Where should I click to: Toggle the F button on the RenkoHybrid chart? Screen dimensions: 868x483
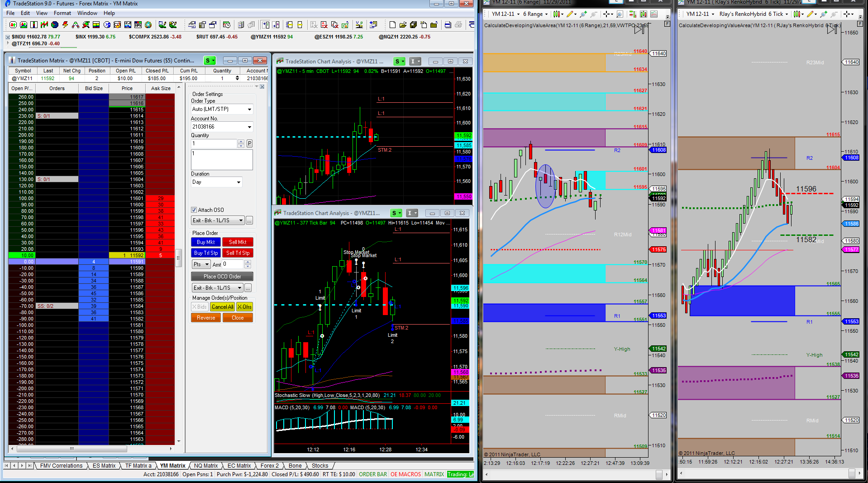(x=860, y=24)
